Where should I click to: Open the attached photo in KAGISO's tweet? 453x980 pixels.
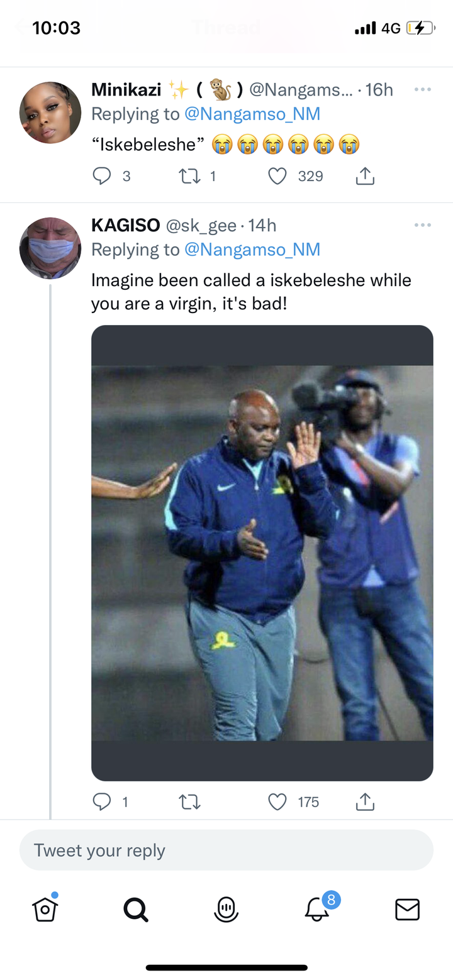point(262,553)
